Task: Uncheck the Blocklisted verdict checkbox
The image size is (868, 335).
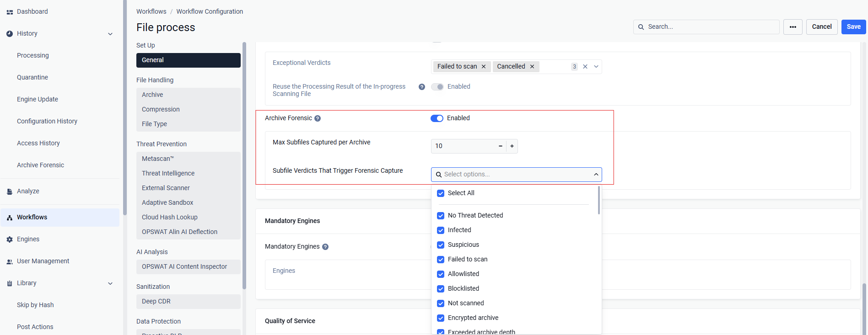Action: [441, 289]
